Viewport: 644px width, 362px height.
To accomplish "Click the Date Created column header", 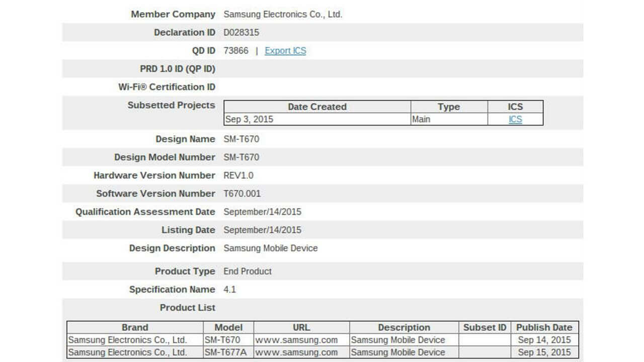I will tap(317, 107).
